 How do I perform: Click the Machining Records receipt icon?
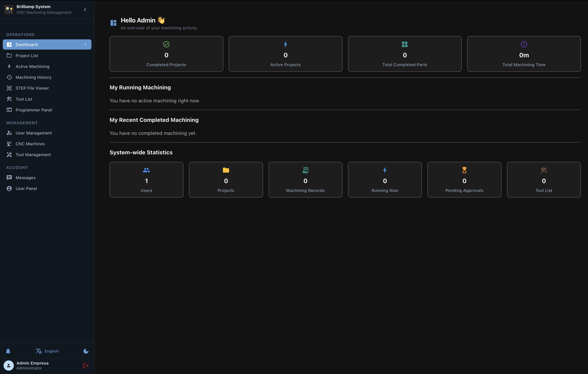305,170
